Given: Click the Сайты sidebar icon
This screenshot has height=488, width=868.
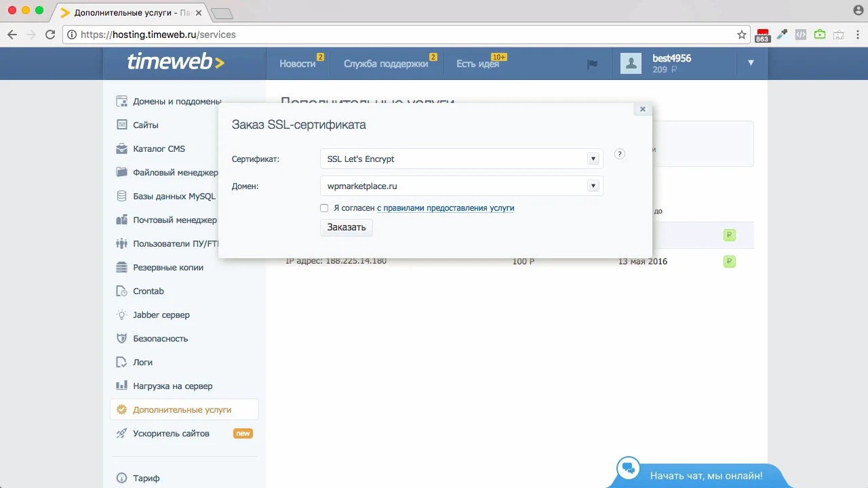Looking at the screenshot, I should pos(122,125).
